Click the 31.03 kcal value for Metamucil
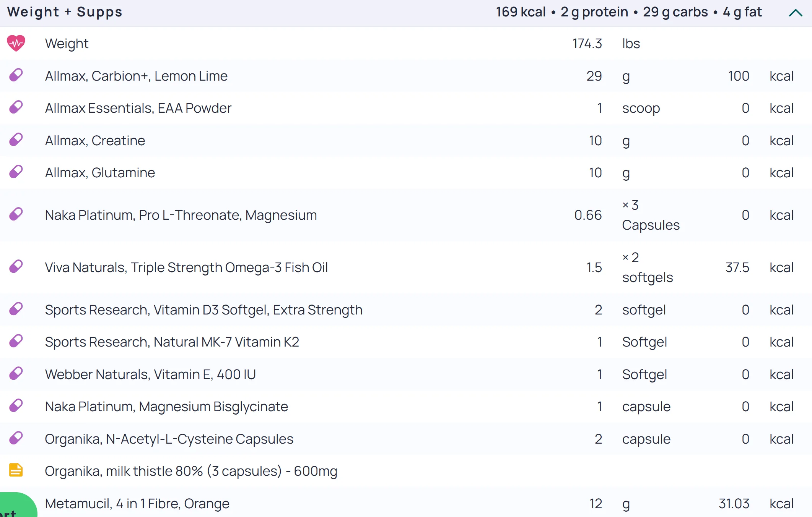812x517 pixels. coord(734,504)
